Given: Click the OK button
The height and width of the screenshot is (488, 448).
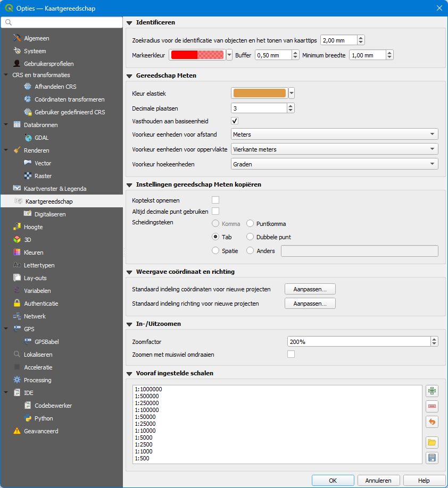Looking at the screenshot, I should point(333,481).
